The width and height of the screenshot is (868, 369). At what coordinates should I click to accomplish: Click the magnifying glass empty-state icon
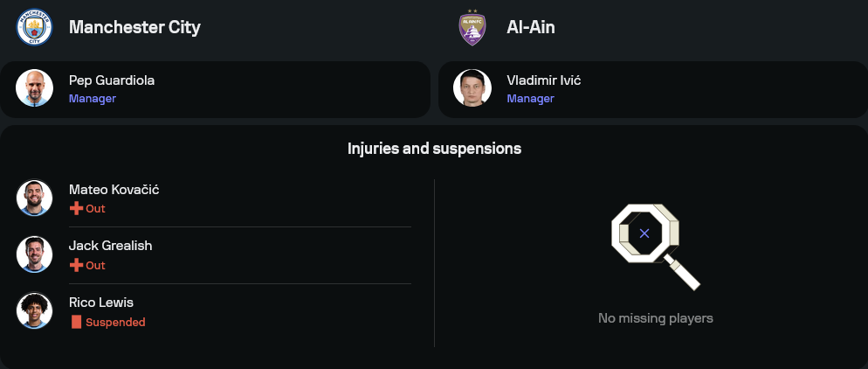[x=655, y=245]
